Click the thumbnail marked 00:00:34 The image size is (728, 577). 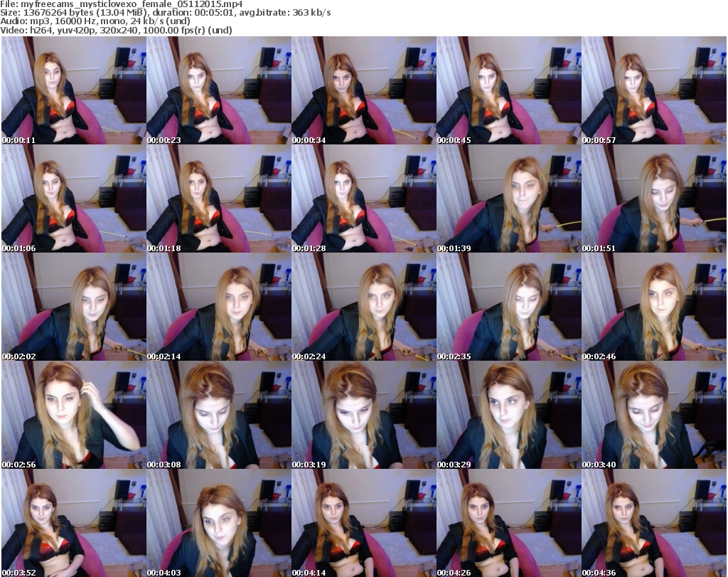pos(363,90)
